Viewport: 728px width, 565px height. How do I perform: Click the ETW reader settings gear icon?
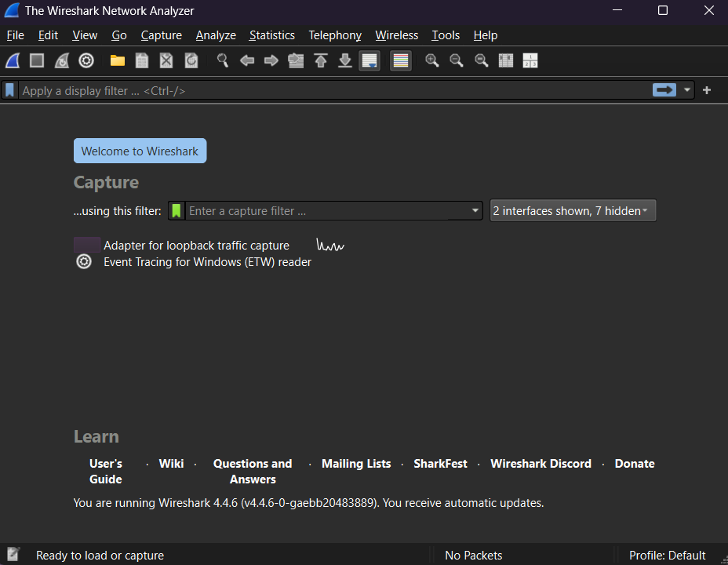pos(84,262)
